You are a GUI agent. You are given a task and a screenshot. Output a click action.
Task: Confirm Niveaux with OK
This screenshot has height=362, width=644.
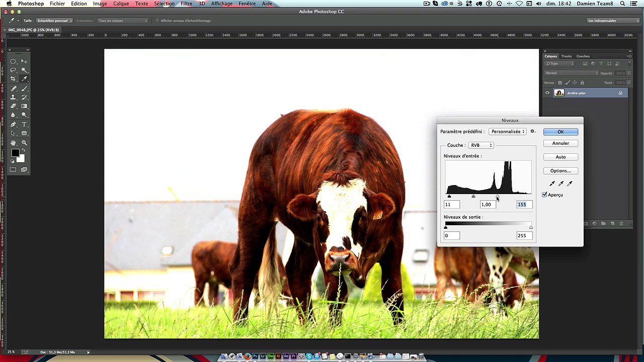click(x=560, y=132)
